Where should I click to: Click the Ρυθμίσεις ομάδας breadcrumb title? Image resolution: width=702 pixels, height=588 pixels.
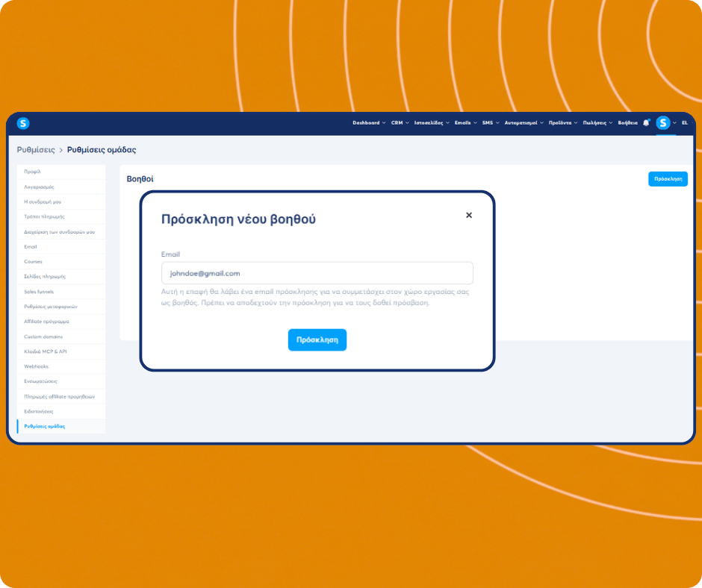[102, 150]
